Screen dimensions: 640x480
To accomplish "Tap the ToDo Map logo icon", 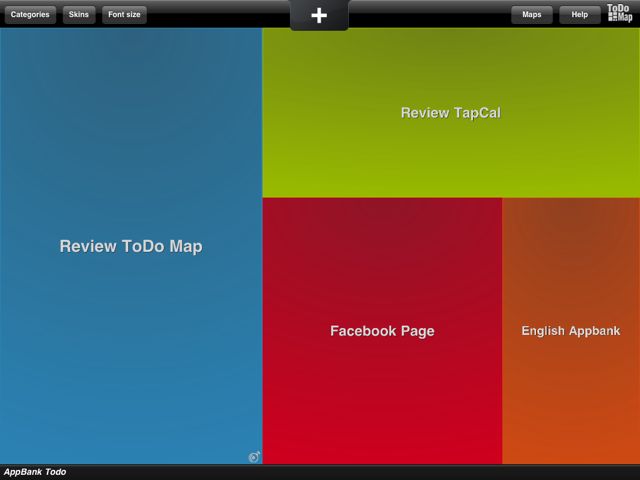I will [x=620, y=13].
